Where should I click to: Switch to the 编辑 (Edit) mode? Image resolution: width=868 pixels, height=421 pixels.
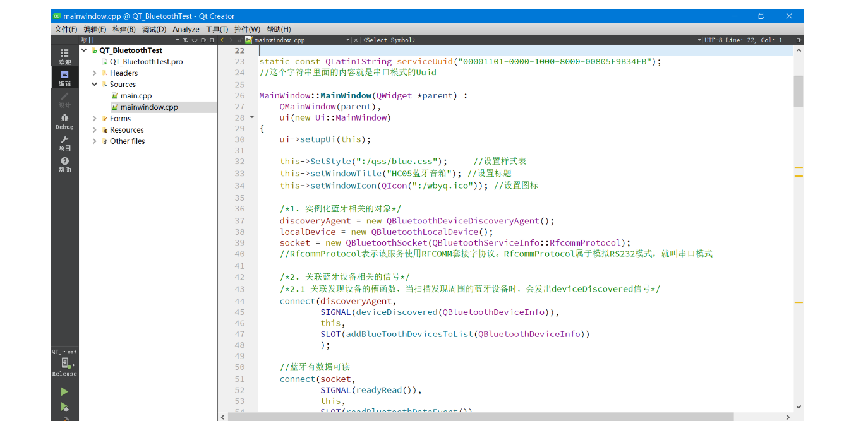tap(64, 78)
